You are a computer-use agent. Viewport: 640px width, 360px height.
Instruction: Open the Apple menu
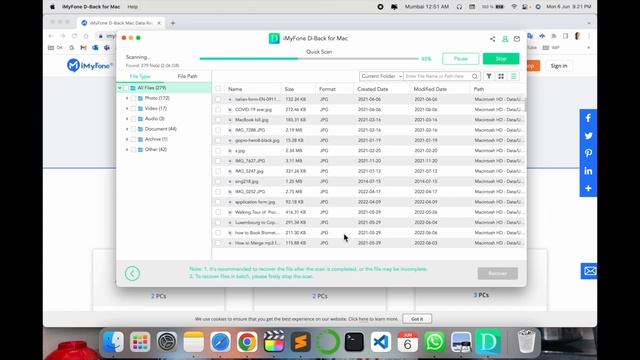(x=52, y=7)
